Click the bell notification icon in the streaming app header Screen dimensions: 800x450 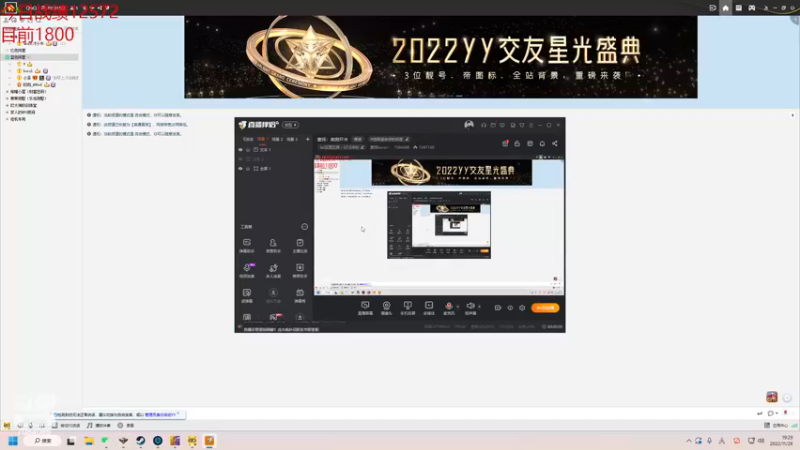pos(542,144)
